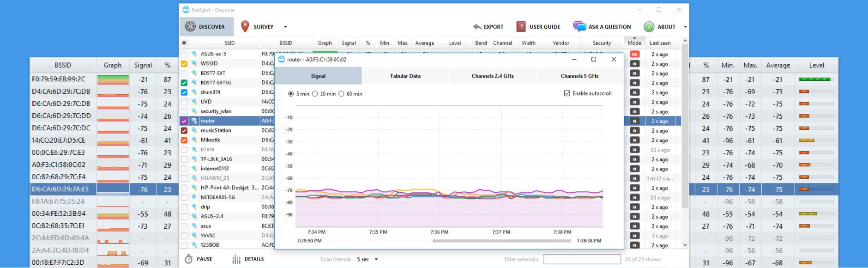Switch to the Tabular Data tab

405,76
